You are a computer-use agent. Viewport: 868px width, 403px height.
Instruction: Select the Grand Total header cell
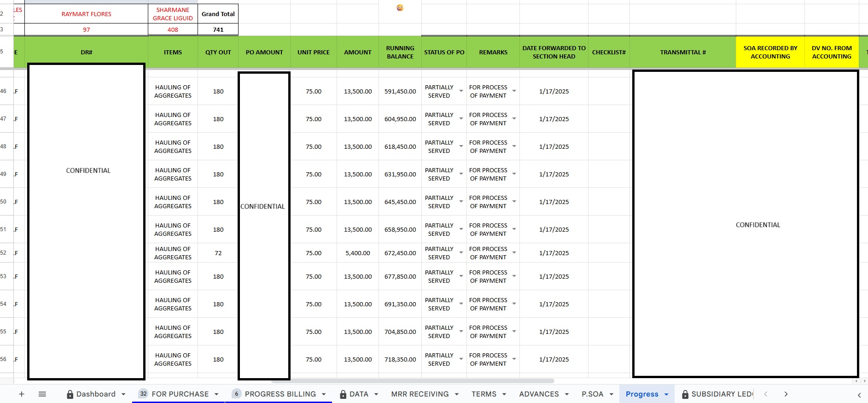point(218,14)
